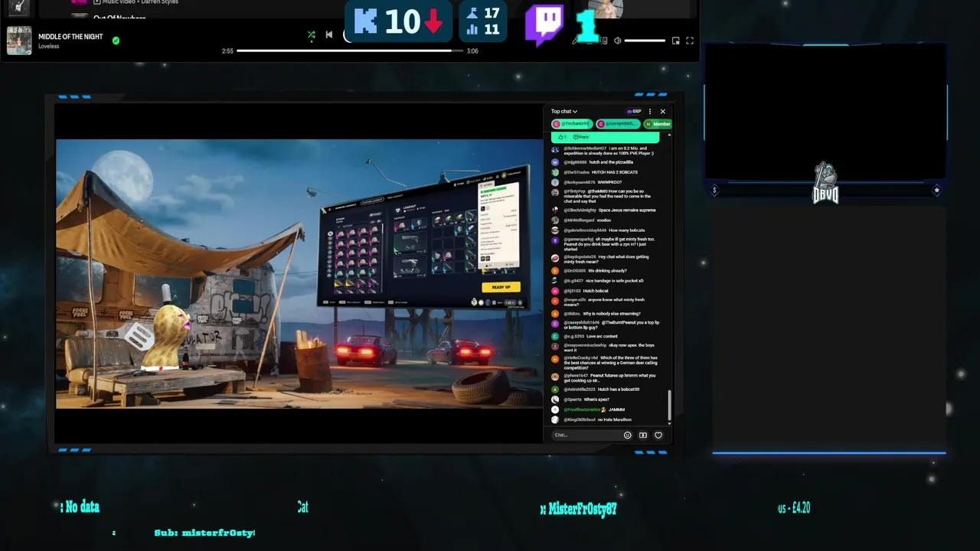Click the @DerbTrades avatar
Image resolution: width=980 pixels, height=551 pixels.
click(555, 172)
